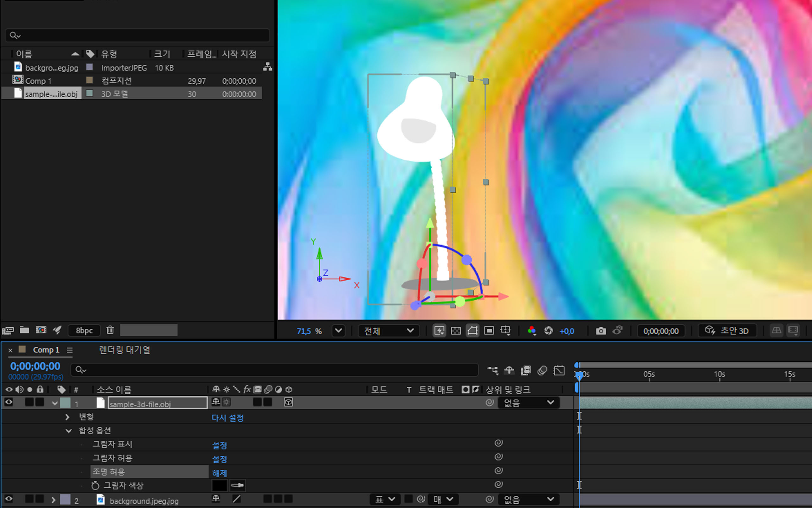Hide the background.jpeg.jpg layer
812x508 pixels.
click(x=9, y=499)
